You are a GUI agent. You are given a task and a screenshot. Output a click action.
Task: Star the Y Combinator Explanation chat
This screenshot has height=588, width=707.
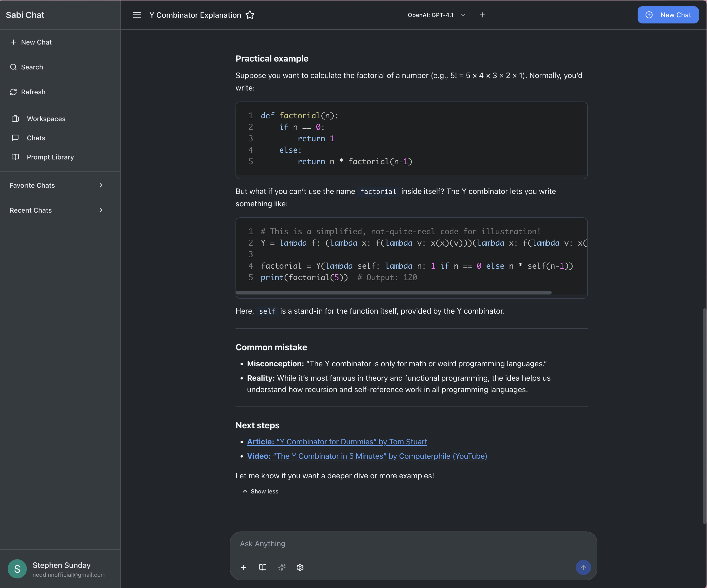click(250, 15)
